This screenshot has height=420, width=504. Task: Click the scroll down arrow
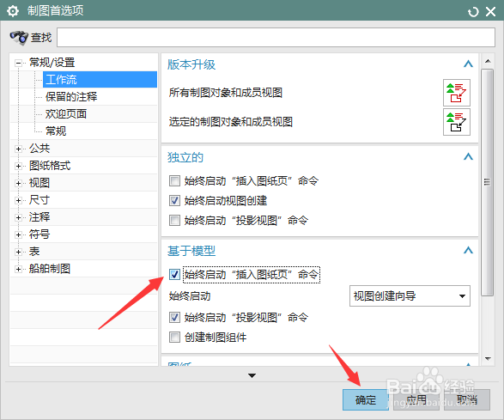(x=488, y=358)
